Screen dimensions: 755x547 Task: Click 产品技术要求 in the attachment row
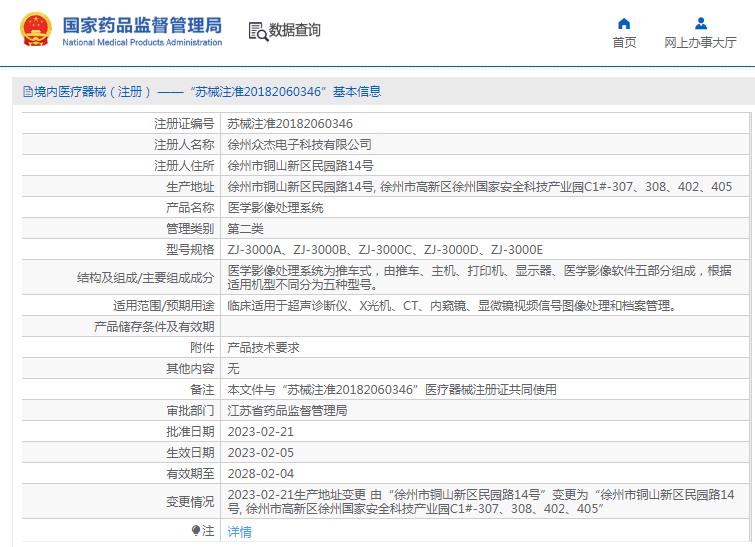tap(263, 347)
